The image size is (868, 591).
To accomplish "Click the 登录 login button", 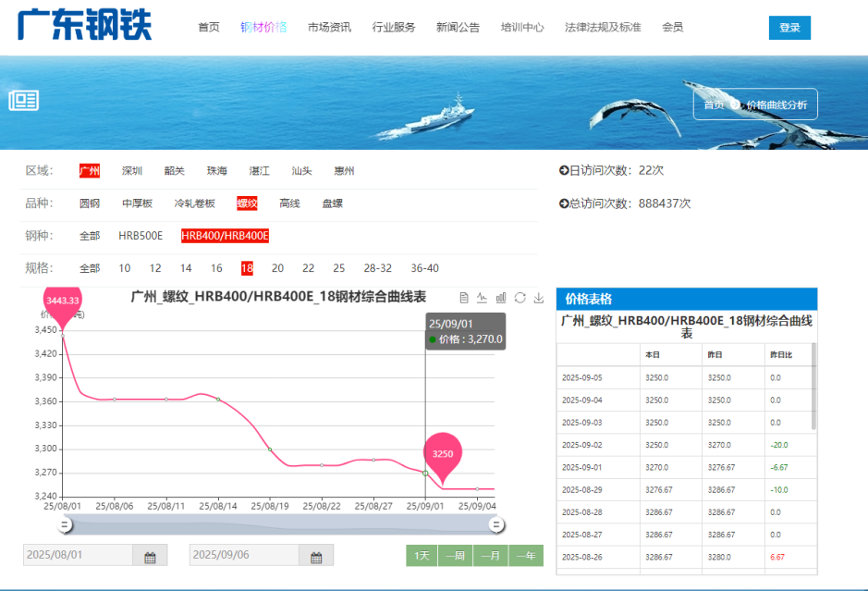I will [x=789, y=28].
